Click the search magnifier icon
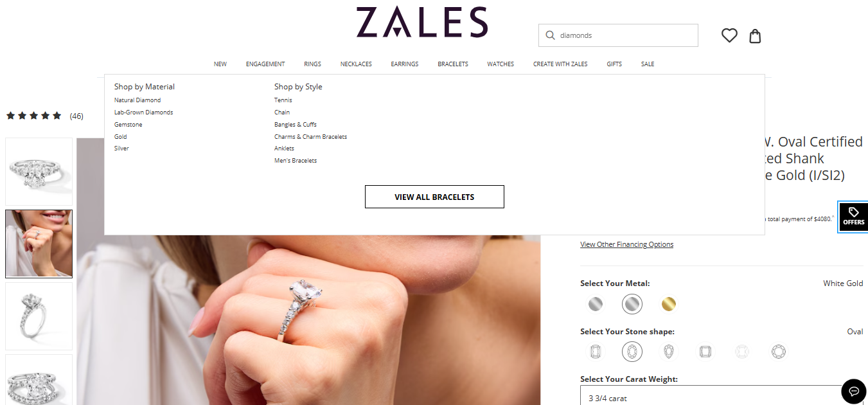 click(550, 35)
